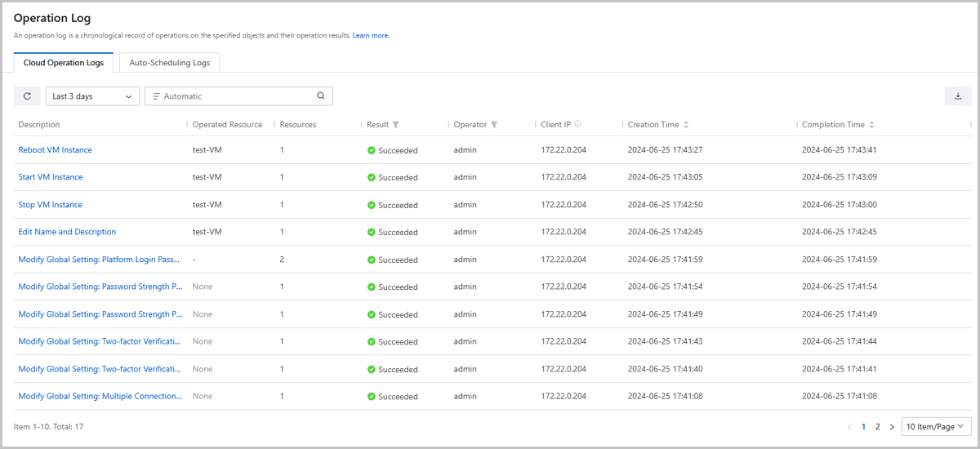Open the Operator column filter icon

click(494, 125)
